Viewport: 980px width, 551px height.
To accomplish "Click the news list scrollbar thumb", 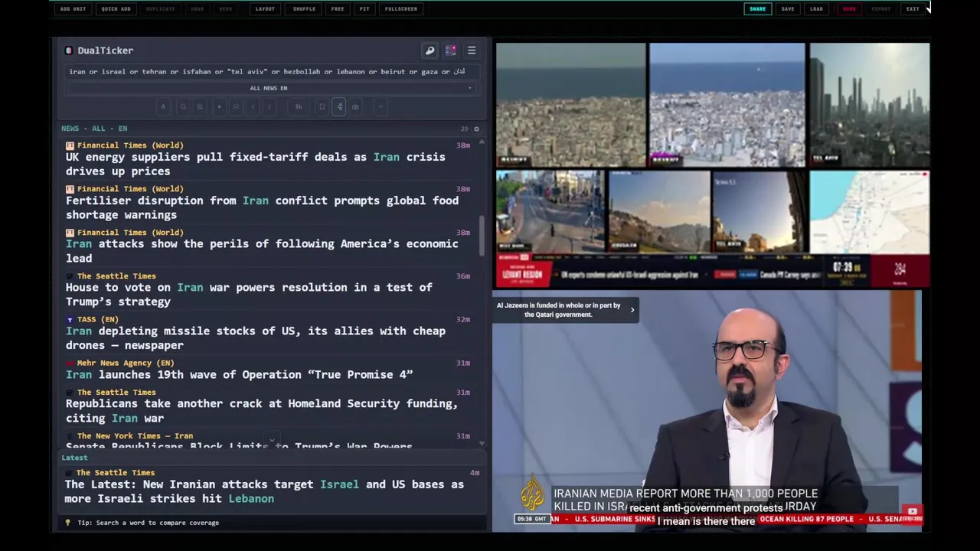I will [482, 236].
